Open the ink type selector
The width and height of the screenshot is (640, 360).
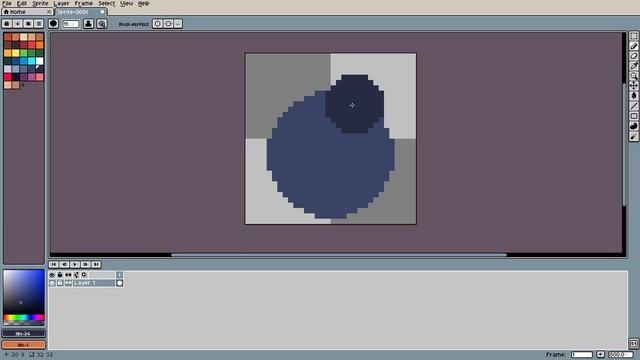point(89,24)
